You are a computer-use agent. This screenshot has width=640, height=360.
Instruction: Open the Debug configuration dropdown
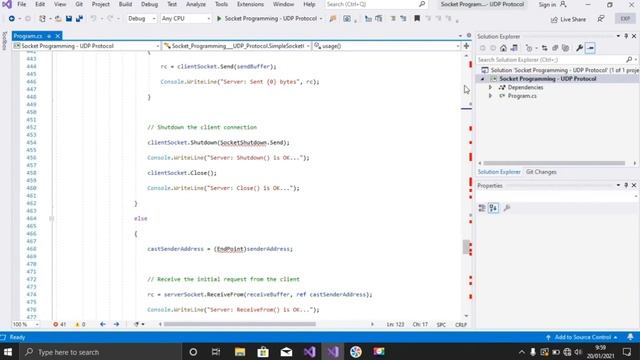142,19
